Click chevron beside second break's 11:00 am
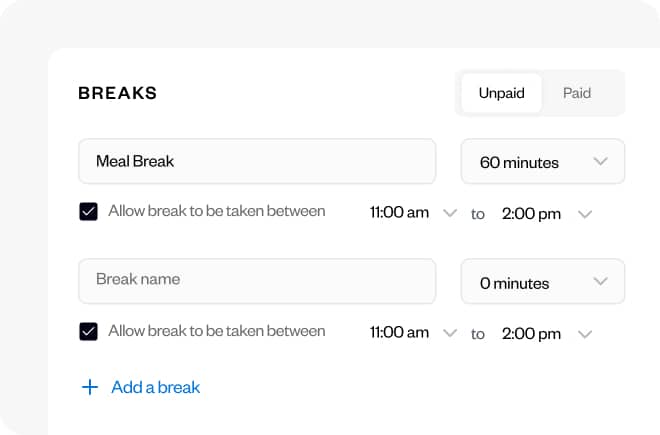Viewport: 660px width, 435px height. coord(449,334)
